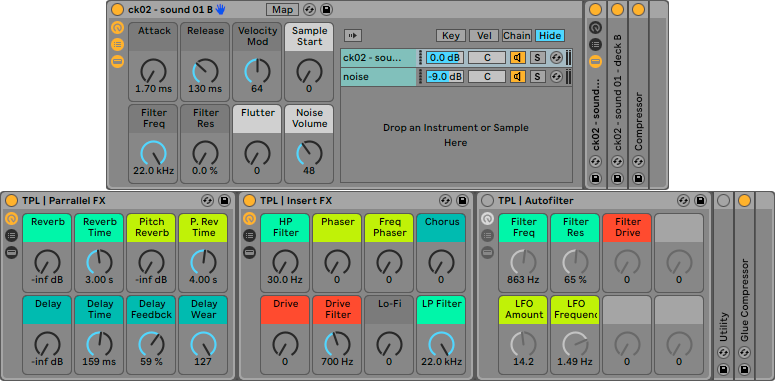775x381 pixels.
Task: Click the Map button
Action: pos(282,9)
